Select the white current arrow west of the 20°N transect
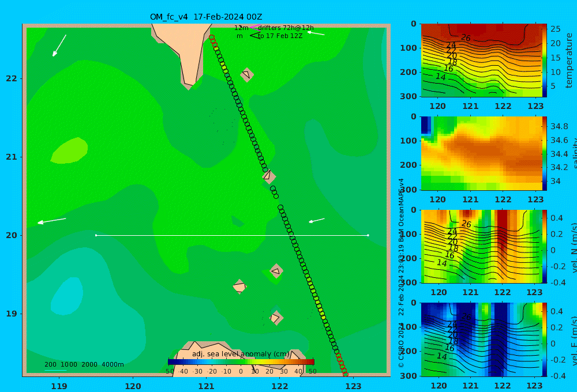577x392 pixels. (x=52, y=221)
